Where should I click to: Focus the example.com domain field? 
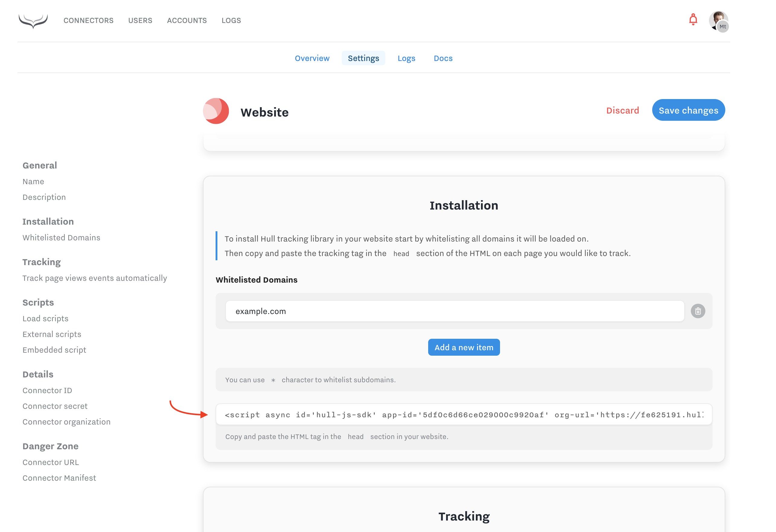click(x=454, y=311)
